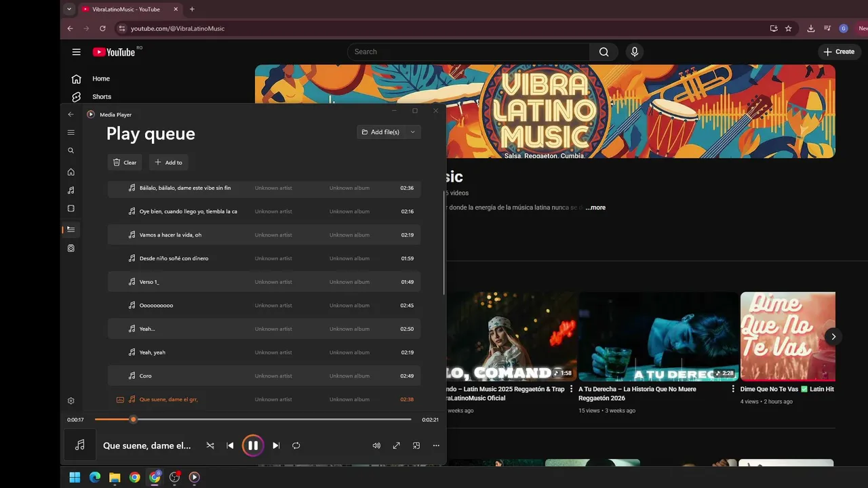
Task: Open 'Dime Que No Te Vas' video title
Action: 787,389
